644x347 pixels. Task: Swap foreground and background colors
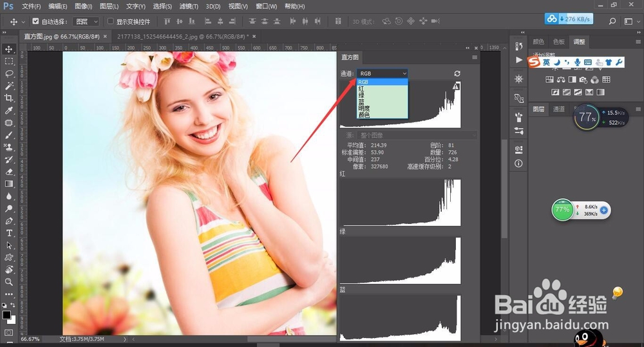pyautogui.click(x=13, y=305)
